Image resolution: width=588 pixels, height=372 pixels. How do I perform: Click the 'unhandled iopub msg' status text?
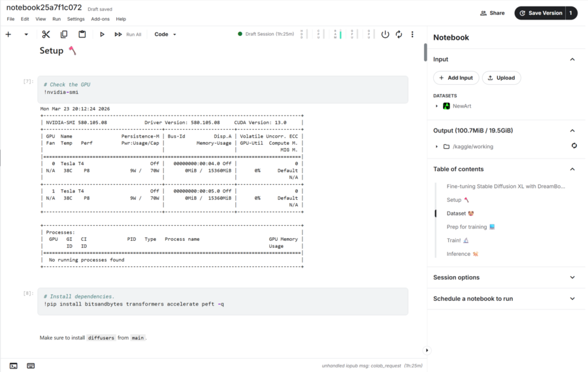361,365
